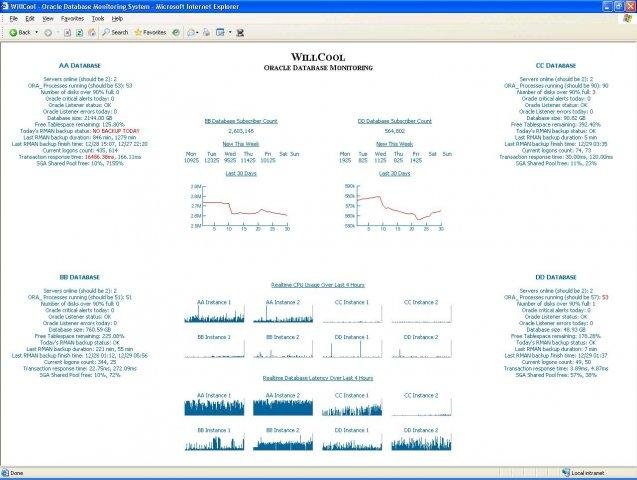
Task: Click the Stop loading icon
Action: pos(67,33)
